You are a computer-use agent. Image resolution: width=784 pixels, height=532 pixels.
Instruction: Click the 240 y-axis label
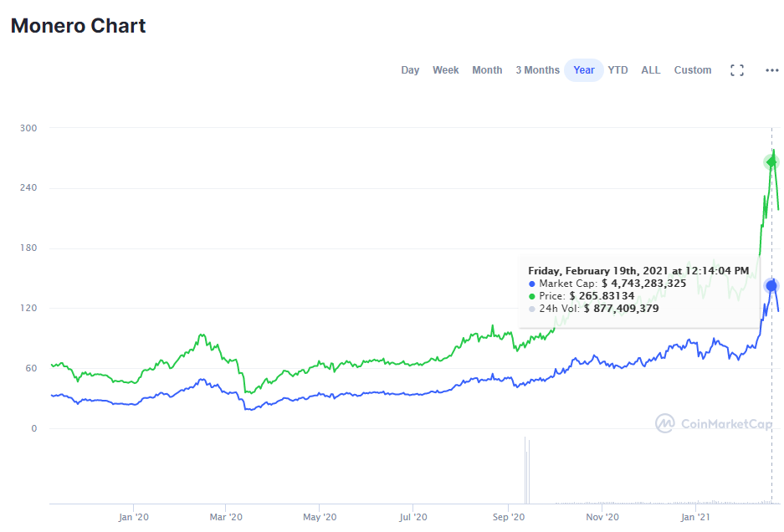[28, 187]
